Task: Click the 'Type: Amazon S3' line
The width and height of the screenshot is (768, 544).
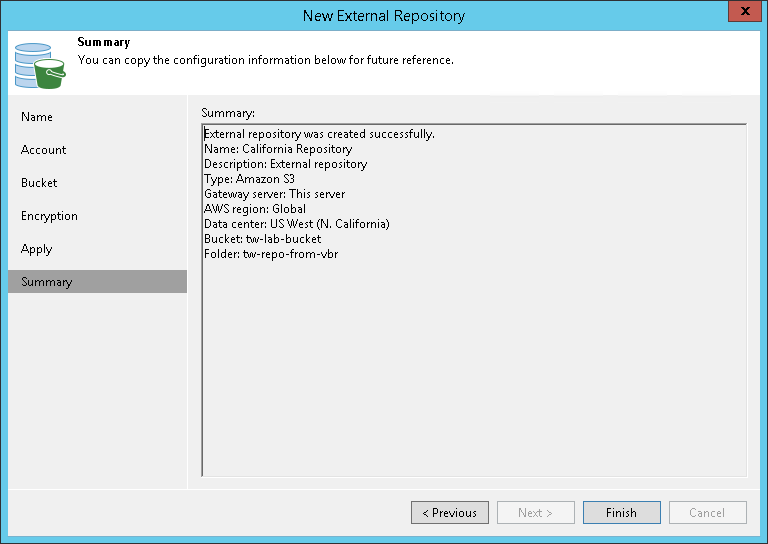Action: click(x=249, y=179)
